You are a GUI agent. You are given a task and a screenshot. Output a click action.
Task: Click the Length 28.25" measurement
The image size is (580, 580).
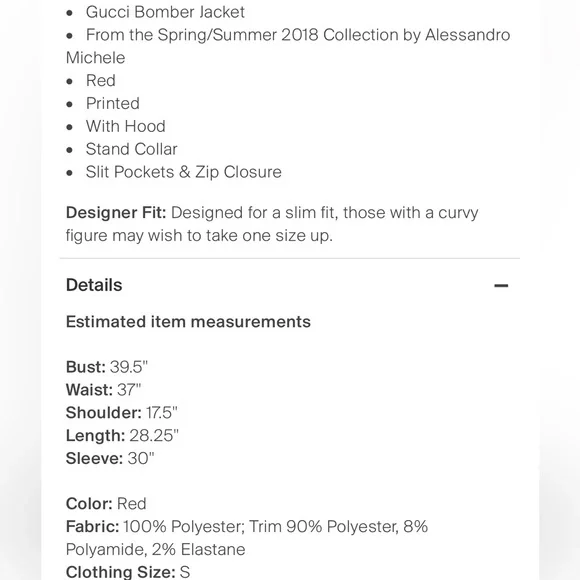click(x=122, y=436)
